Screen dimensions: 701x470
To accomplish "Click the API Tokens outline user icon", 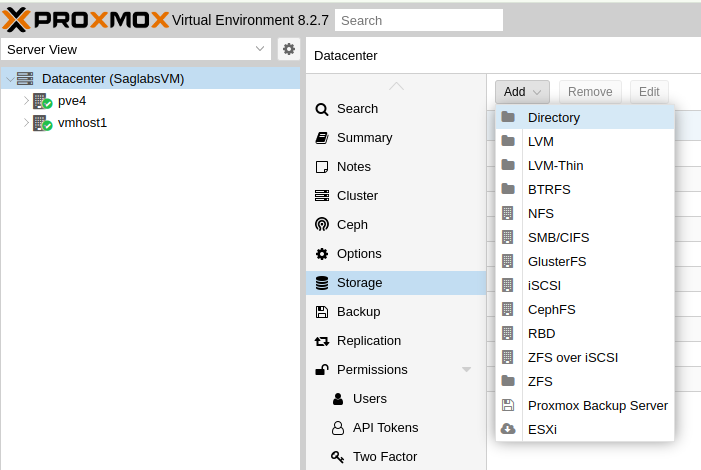I will click(x=338, y=428).
